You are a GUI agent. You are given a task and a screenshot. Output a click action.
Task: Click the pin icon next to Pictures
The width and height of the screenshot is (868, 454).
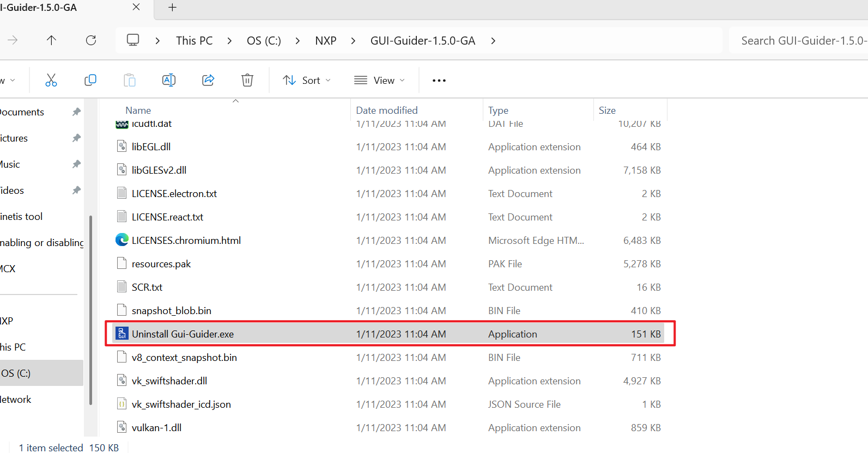click(76, 138)
